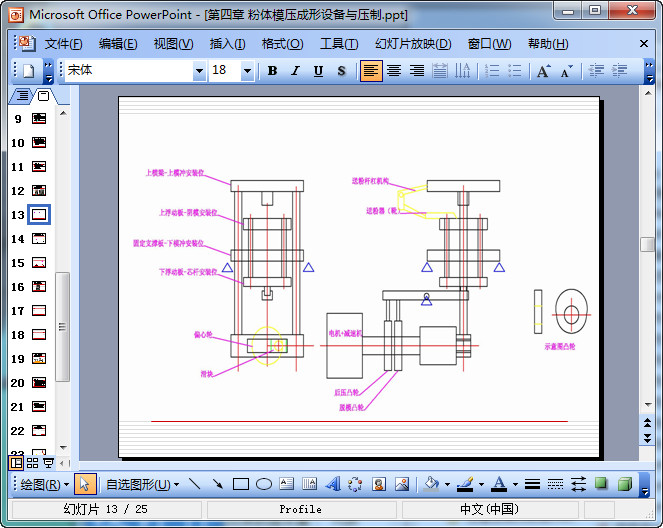
Task: Open the font name dropdown
Action: click(x=198, y=71)
